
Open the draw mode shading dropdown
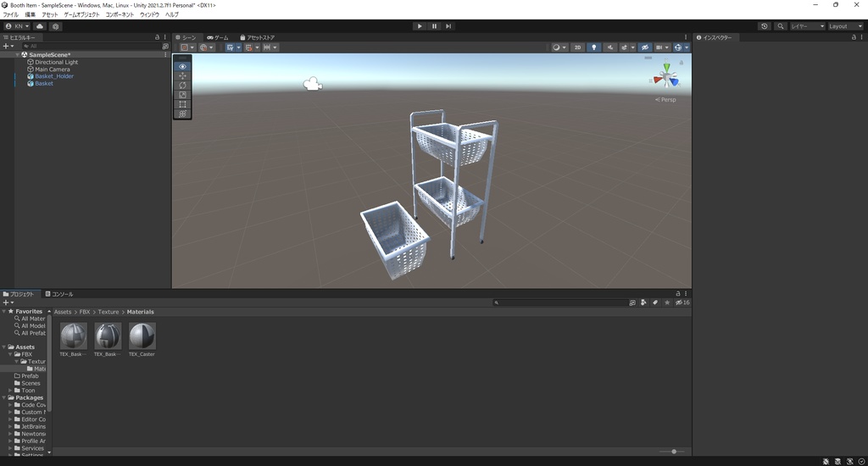point(559,47)
